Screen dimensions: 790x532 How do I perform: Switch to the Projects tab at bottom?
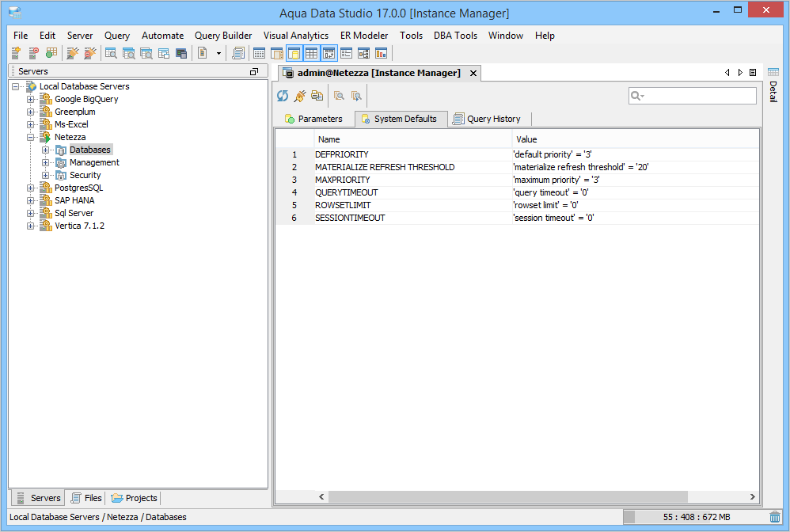pos(134,498)
